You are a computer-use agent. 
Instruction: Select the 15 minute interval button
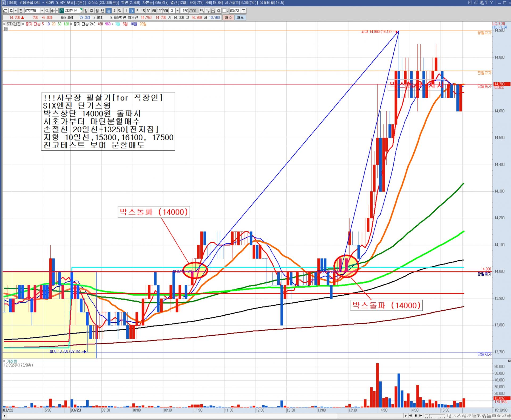tap(143, 11)
